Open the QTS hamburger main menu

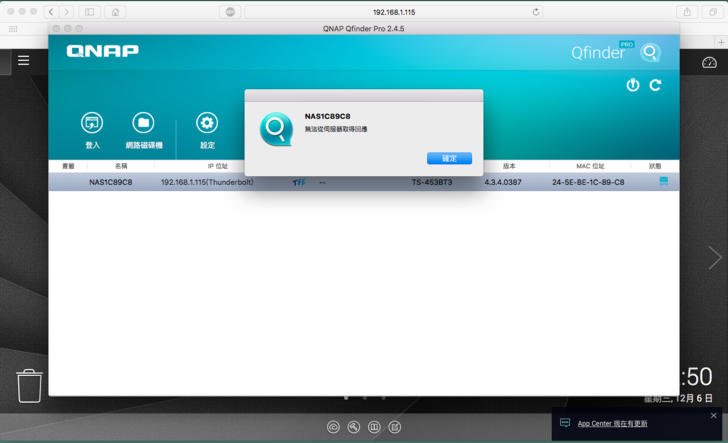[x=24, y=60]
